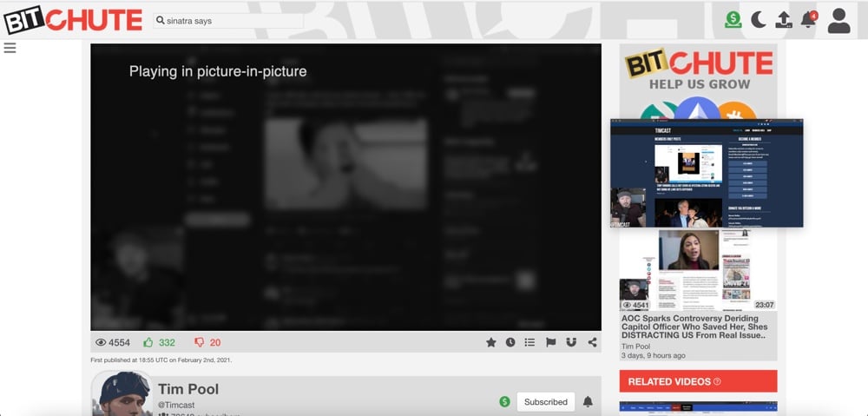Screen dimensions: 868x416
Task: Click the 23:07 duration badge
Action: (765, 305)
